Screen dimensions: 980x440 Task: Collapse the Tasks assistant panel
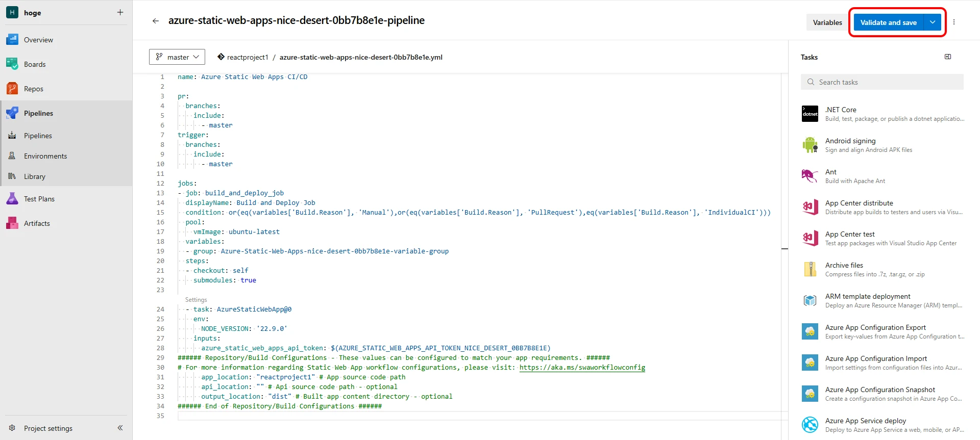948,57
